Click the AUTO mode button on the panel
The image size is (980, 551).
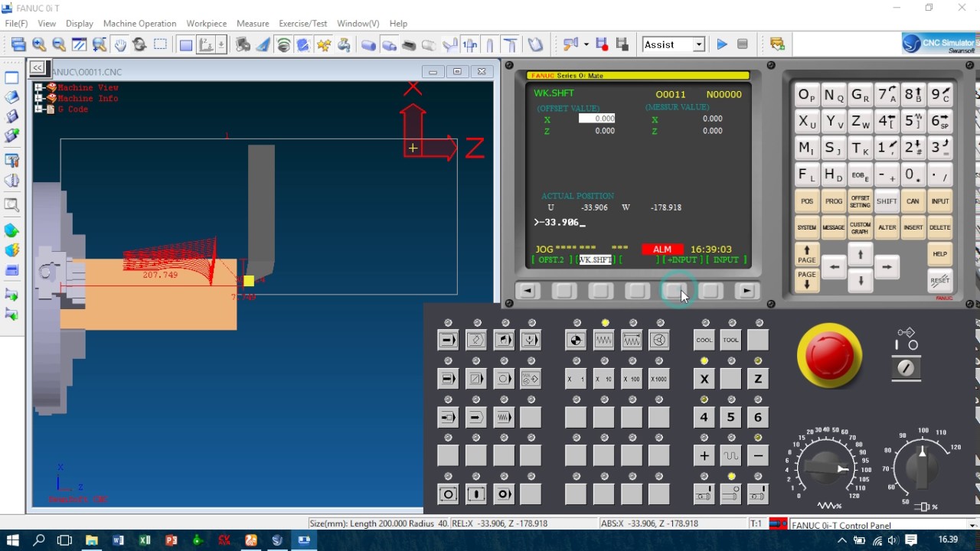(x=448, y=340)
